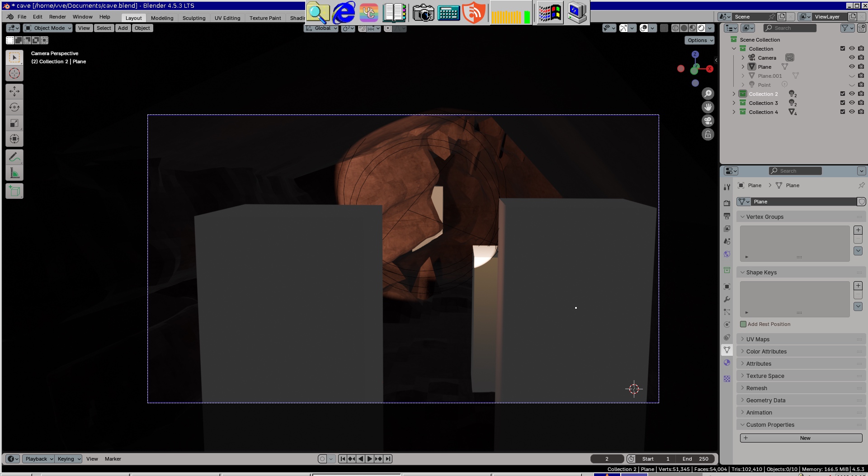
Task: Open viewport Options button
Action: [700, 40]
